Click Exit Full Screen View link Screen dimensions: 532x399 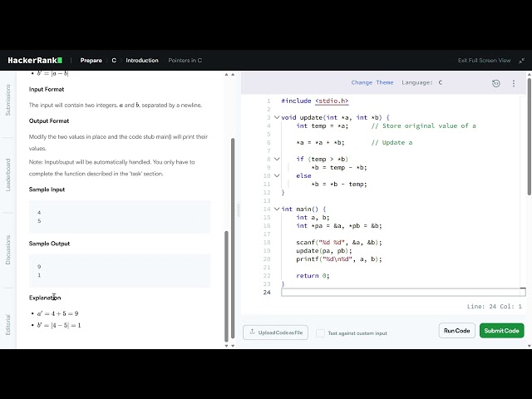pyautogui.click(x=484, y=61)
